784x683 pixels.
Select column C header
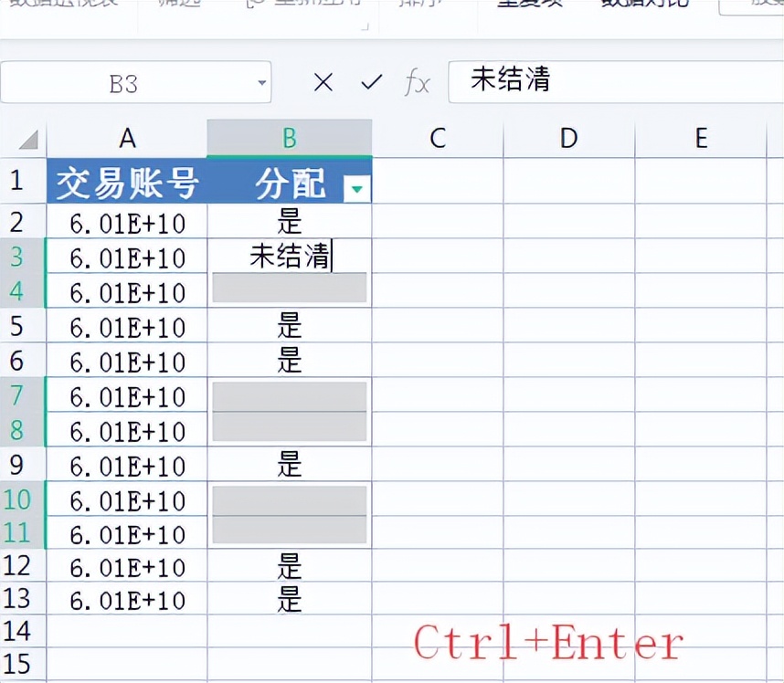pyautogui.click(x=438, y=139)
